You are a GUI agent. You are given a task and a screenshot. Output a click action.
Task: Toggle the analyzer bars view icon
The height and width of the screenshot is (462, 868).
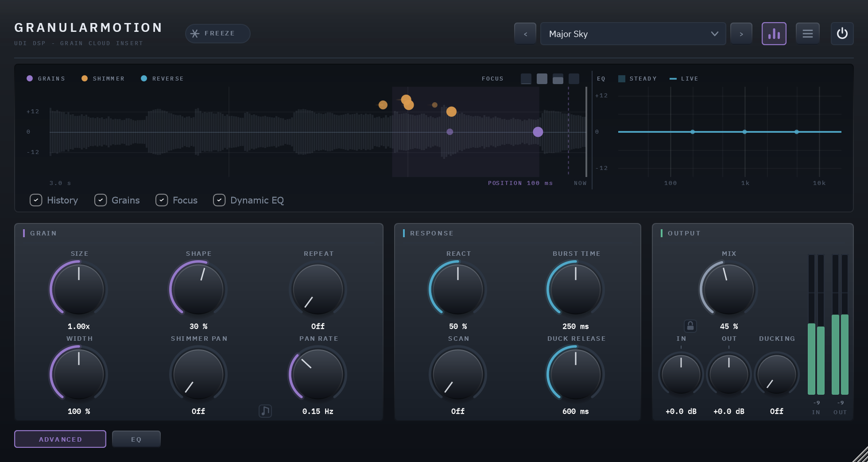point(774,34)
